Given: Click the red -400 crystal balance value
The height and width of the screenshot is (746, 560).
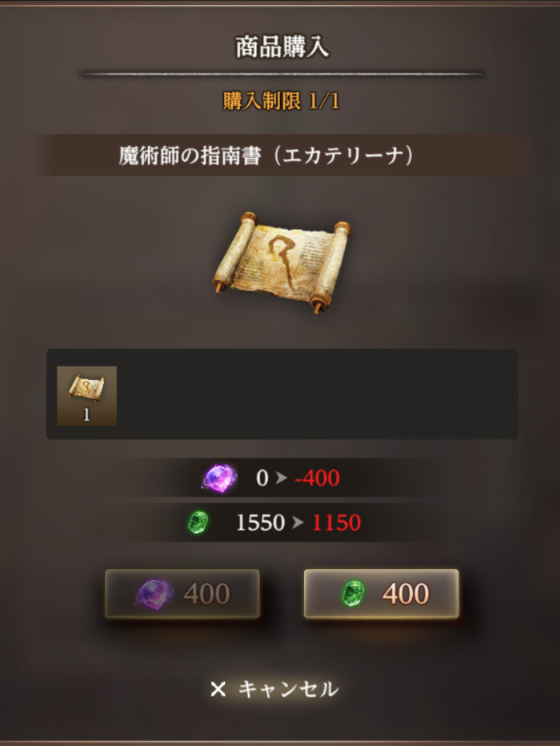Looking at the screenshot, I should [317, 478].
